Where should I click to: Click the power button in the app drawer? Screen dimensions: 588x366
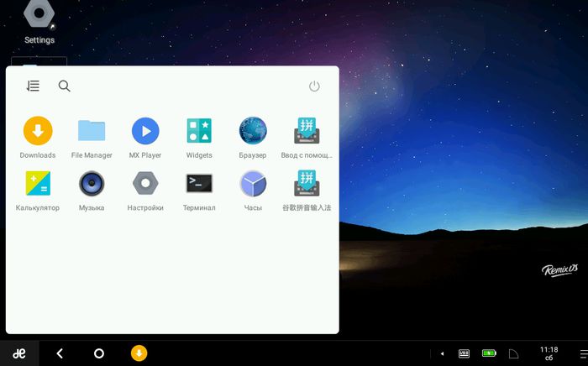pyautogui.click(x=314, y=86)
